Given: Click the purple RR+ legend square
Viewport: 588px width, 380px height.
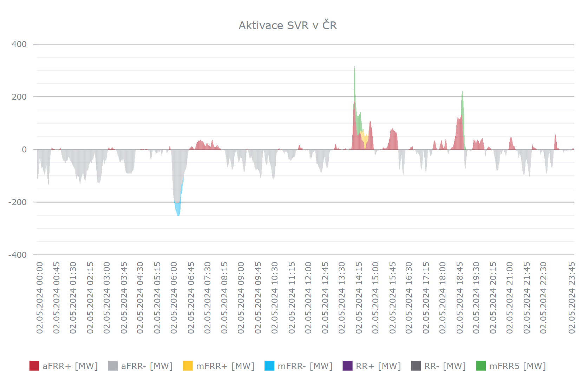Looking at the screenshot, I should pos(347,366).
